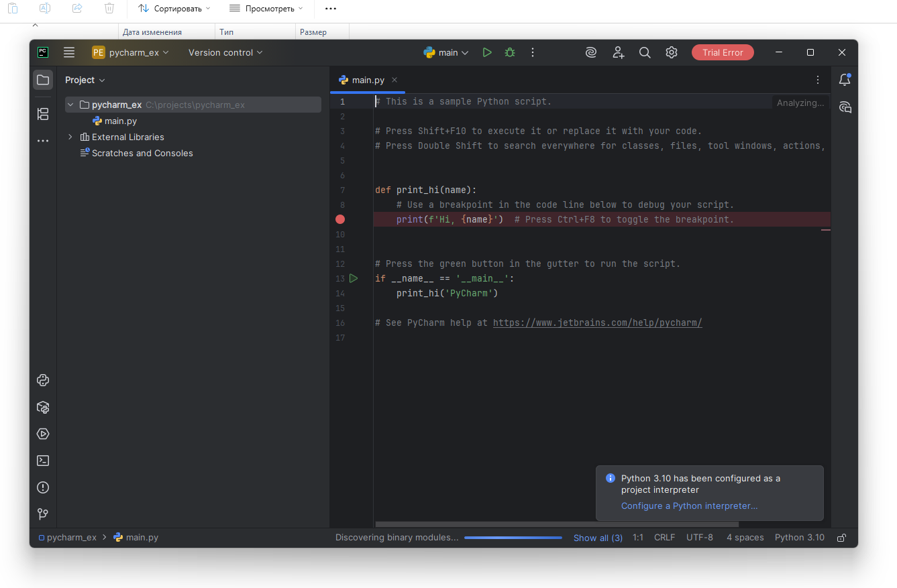
Task: Open the Notifications bell
Action: click(x=845, y=80)
